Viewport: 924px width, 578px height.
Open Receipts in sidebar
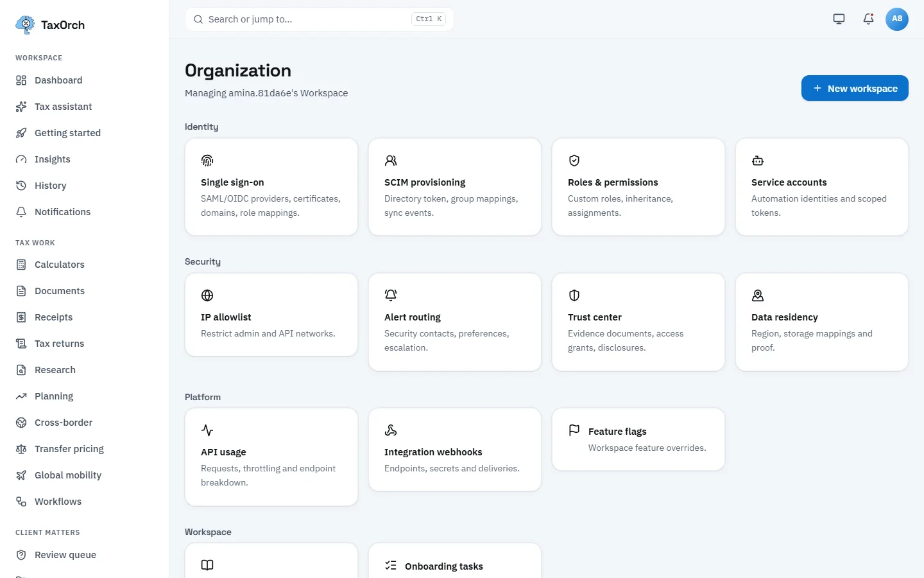84,317
